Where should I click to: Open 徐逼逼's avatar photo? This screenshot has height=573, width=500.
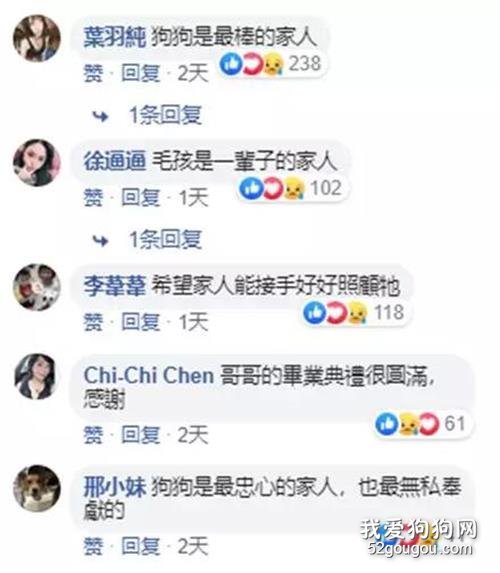point(37,163)
